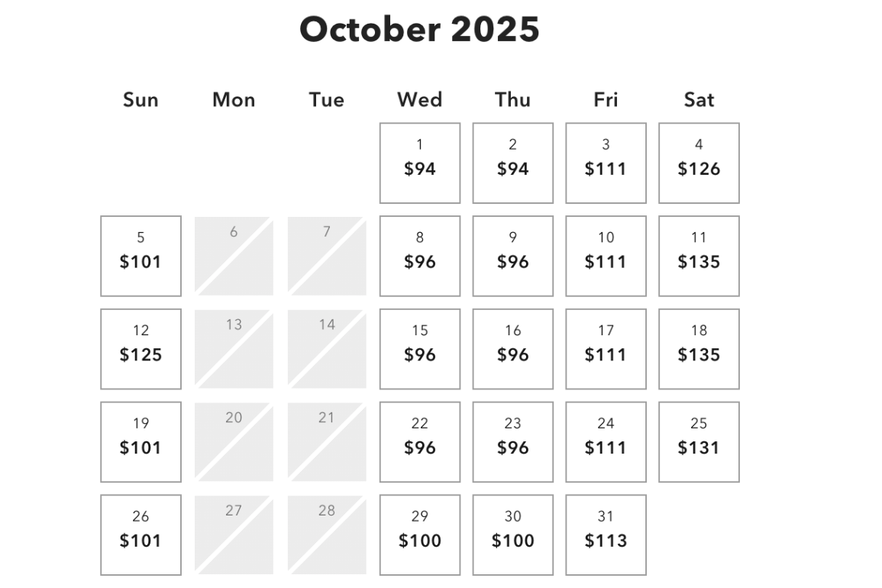This screenshot has width=882, height=588.
Task: Select October 16 date cell
Action: pos(512,349)
